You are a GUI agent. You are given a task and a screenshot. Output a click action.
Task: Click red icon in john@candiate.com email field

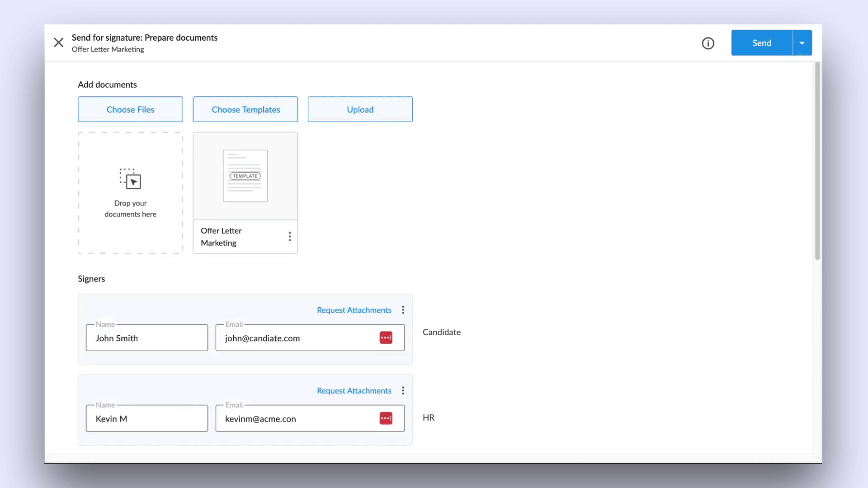[386, 338]
